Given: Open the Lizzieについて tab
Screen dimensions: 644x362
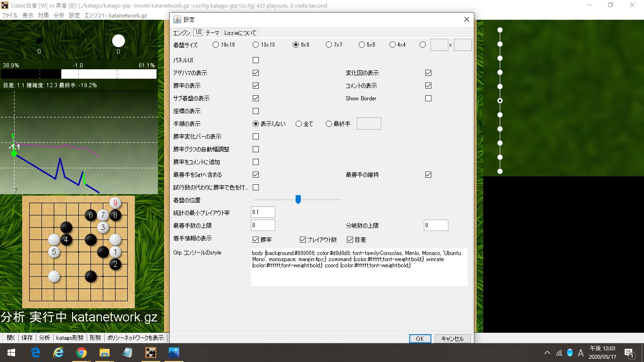Looking at the screenshot, I should click(x=240, y=33).
